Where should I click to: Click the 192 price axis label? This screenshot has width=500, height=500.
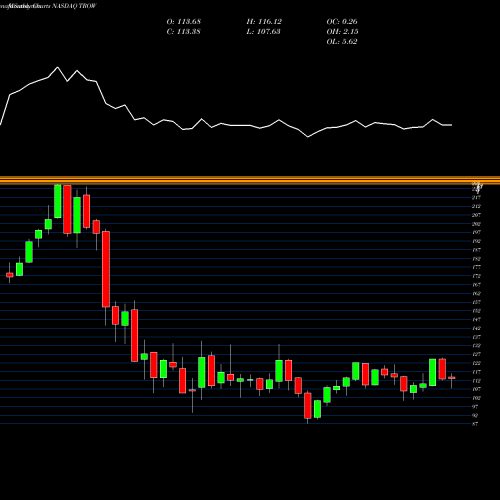pyautogui.click(x=476, y=241)
